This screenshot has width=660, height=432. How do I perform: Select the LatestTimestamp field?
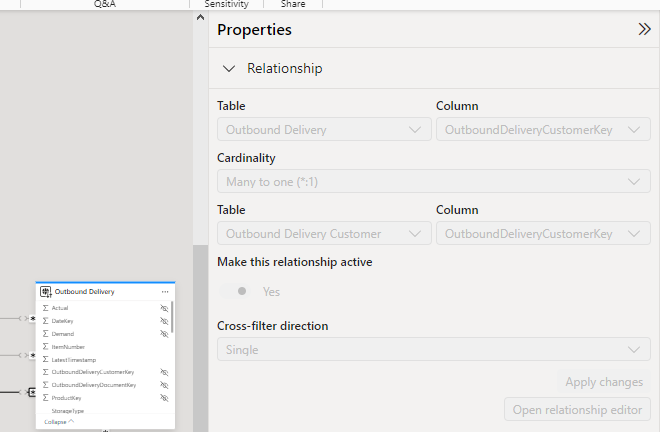tap(74, 360)
